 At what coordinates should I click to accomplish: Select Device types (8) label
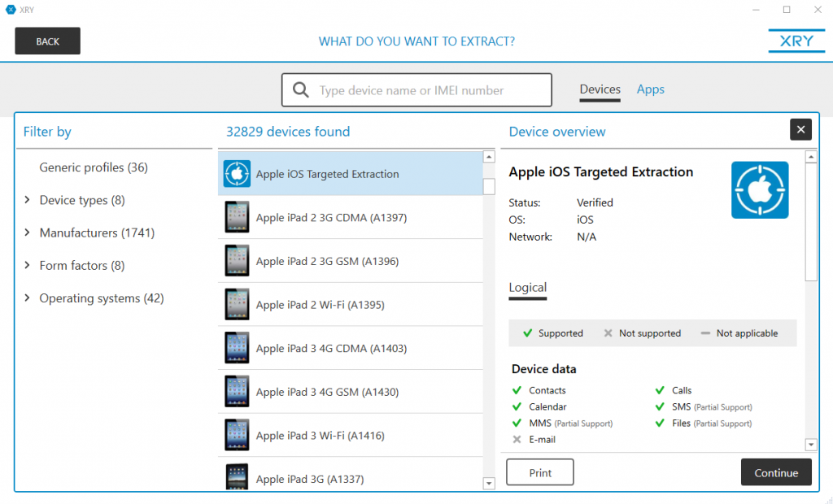(82, 200)
